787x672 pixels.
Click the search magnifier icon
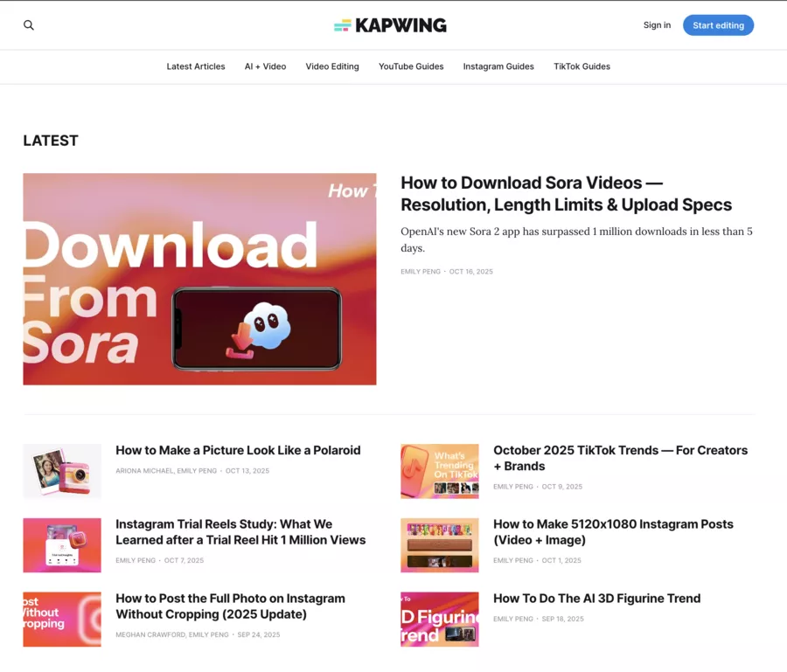[x=29, y=25]
